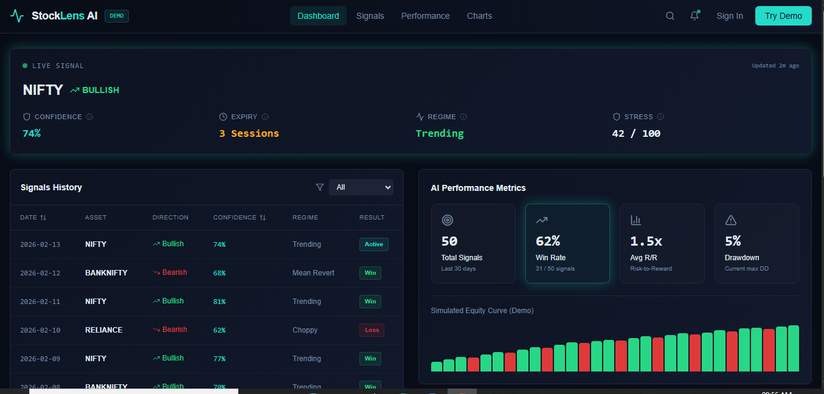Click the info icon beside STRESS
The height and width of the screenshot is (394, 824).
660,117
